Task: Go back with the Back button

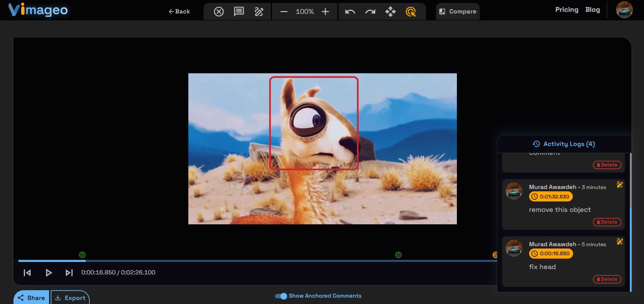Action: (179, 11)
